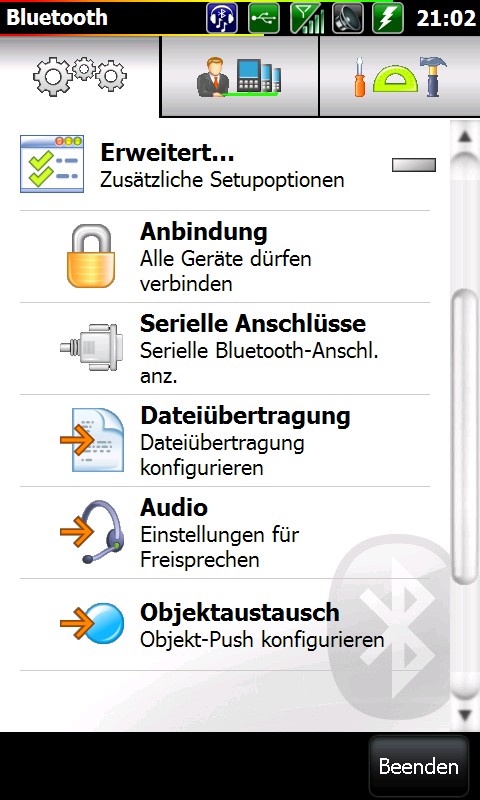
Task: Switch to the gears settings tab
Action: [80, 77]
